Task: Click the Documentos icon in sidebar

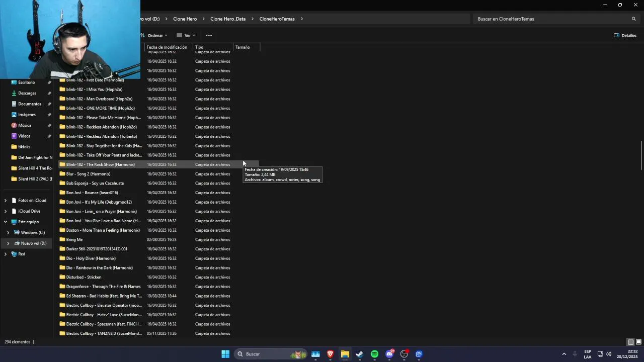Action: click(14, 104)
